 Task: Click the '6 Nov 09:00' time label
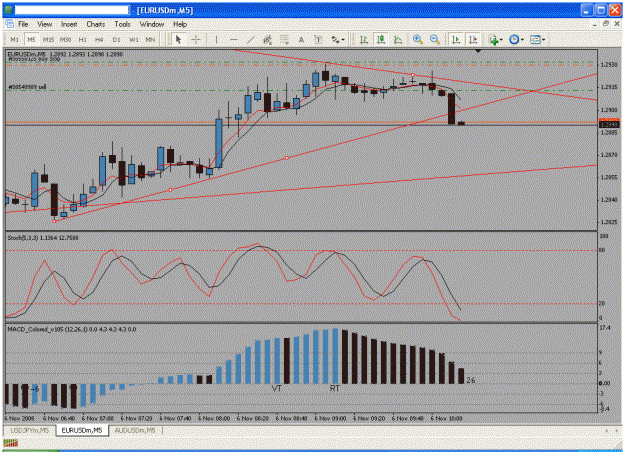coord(330,419)
